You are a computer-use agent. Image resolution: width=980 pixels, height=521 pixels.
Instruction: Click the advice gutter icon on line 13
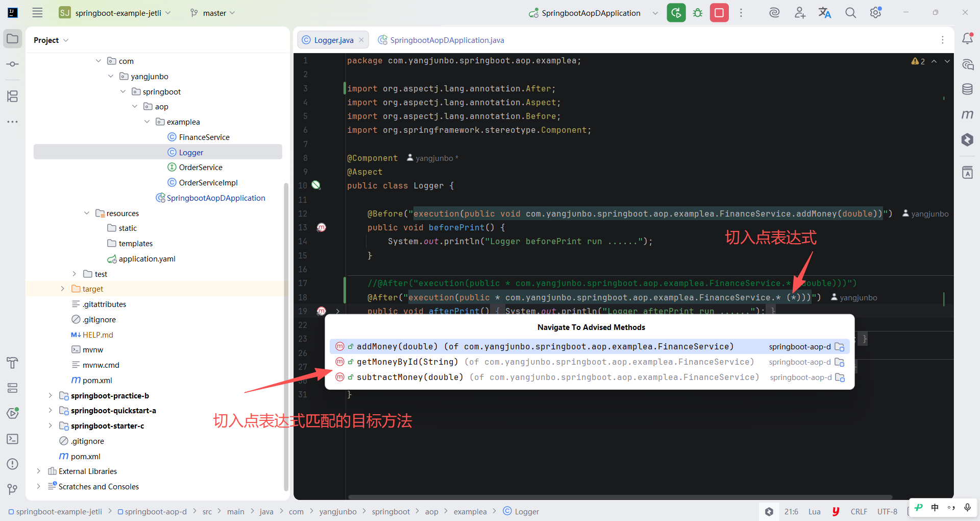[x=322, y=227]
